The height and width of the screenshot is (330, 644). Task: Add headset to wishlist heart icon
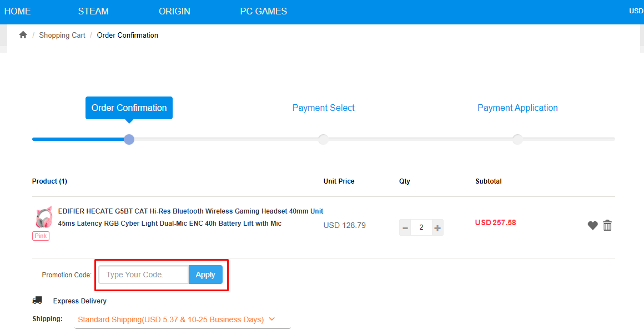592,225
